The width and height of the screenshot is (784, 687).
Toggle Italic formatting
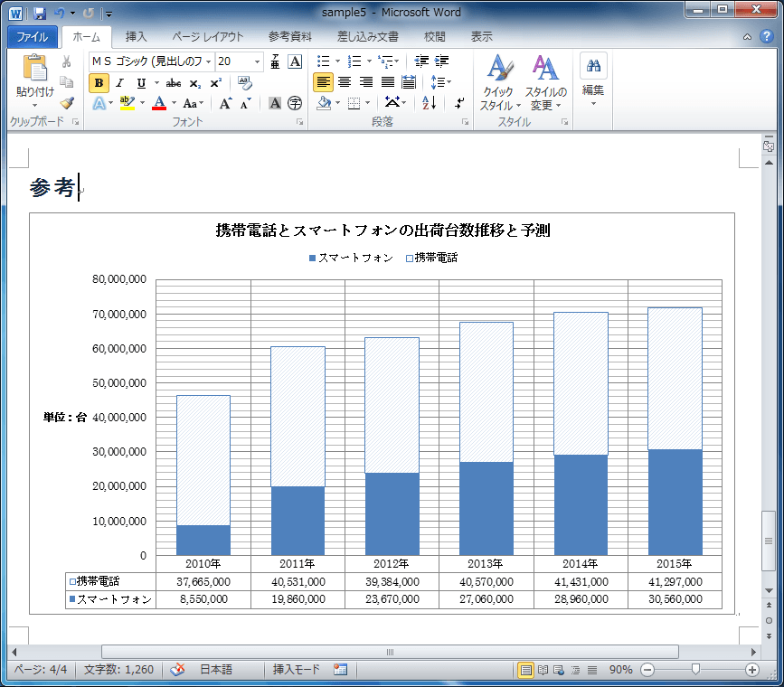[119, 83]
